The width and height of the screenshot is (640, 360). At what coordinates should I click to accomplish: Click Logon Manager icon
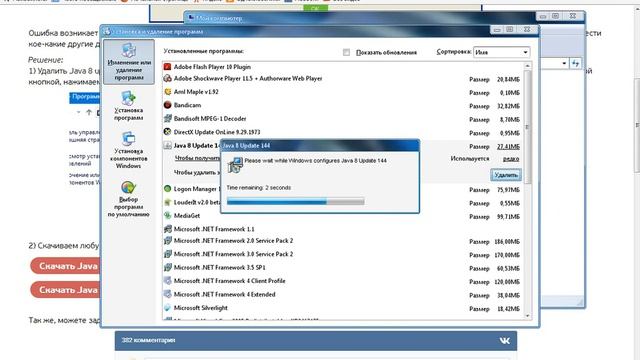click(167, 189)
